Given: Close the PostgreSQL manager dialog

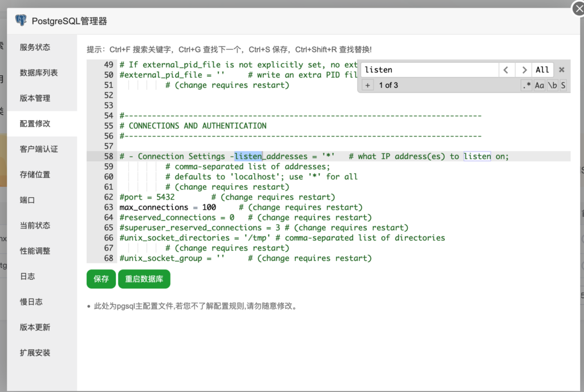Looking at the screenshot, I should pyautogui.click(x=578, y=9).
